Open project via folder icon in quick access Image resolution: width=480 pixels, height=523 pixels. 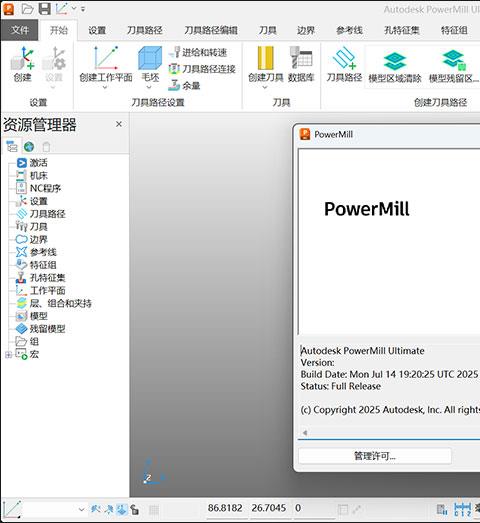click(x=27, y=9)
